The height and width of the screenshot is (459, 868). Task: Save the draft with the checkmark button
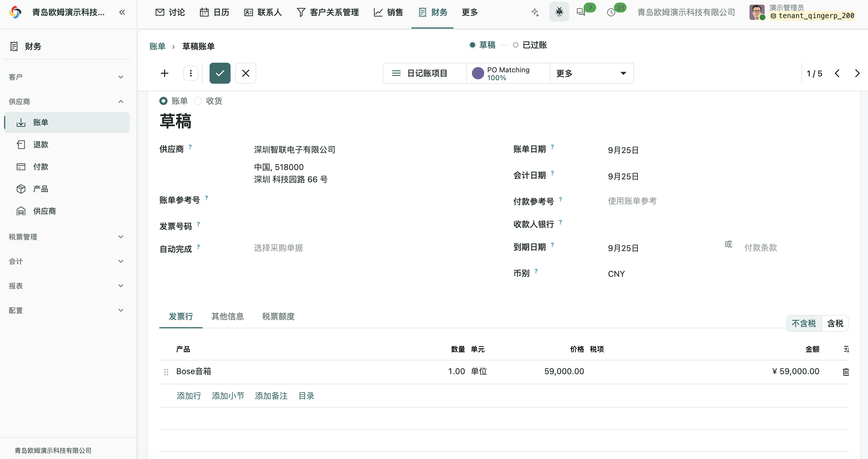click(x=220, y=73)
